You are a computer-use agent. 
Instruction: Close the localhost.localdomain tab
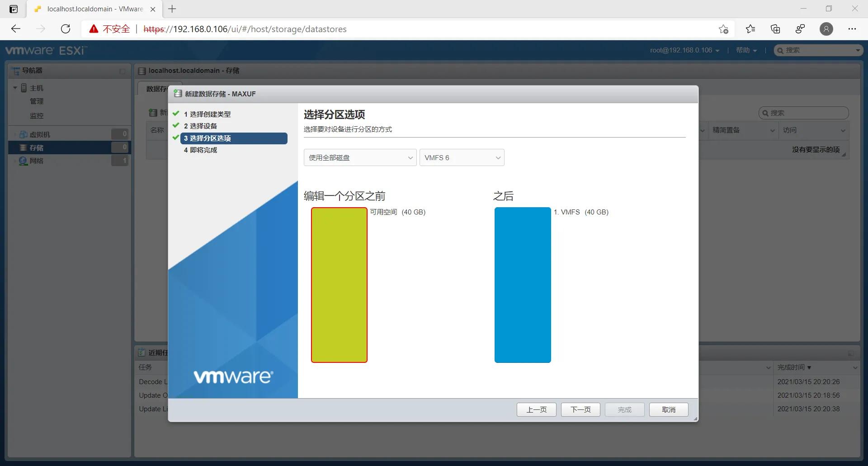(x=153, y=9)
